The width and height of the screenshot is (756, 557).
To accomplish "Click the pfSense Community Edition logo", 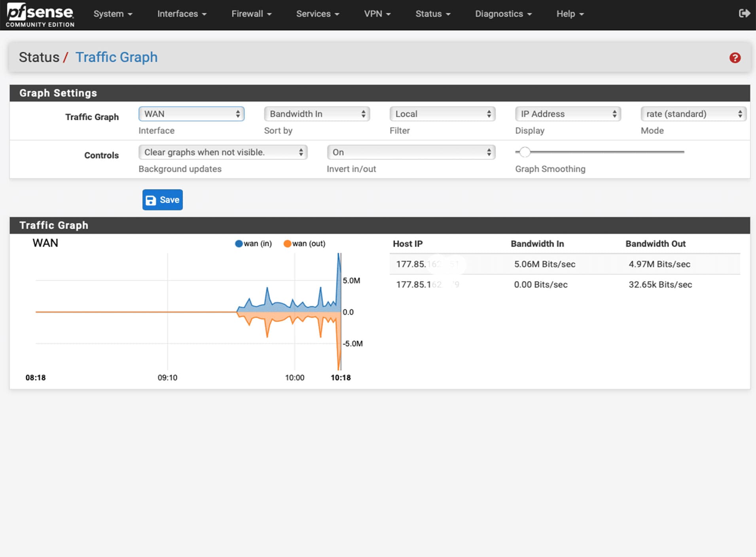I will coord(40,15).
